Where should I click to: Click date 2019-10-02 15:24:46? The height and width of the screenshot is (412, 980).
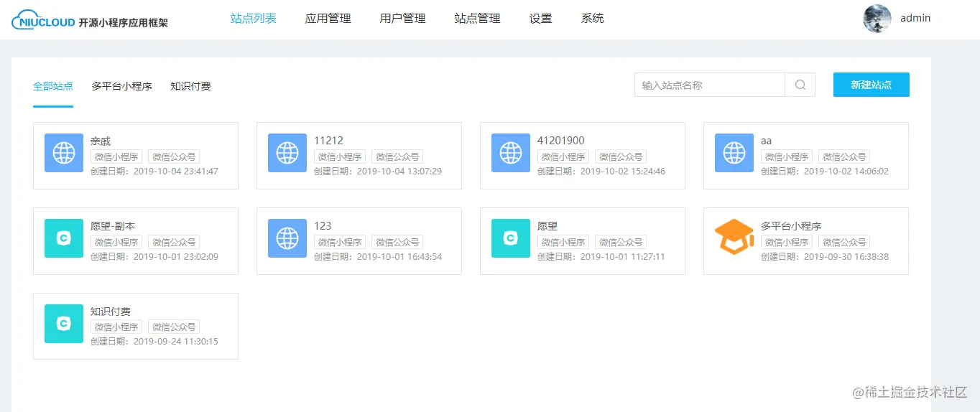point(623,172)
